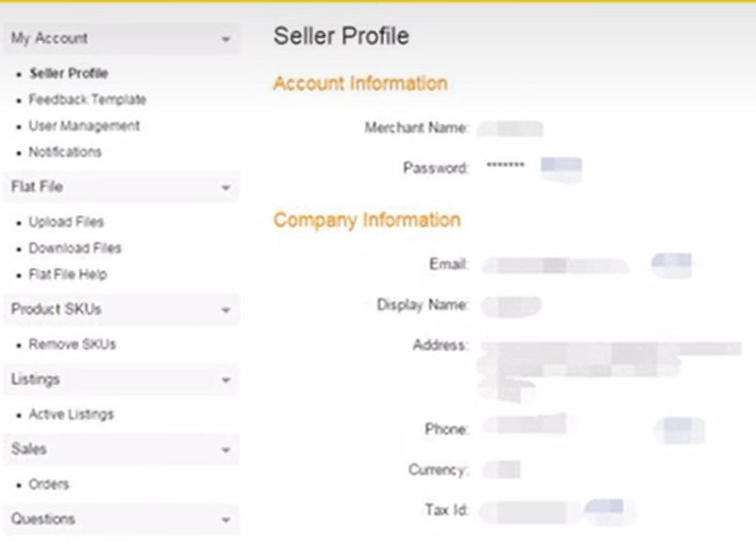The height and width of the screenshot is (542, 756).
Task: Open the Orders page
Action: point(49,485)
